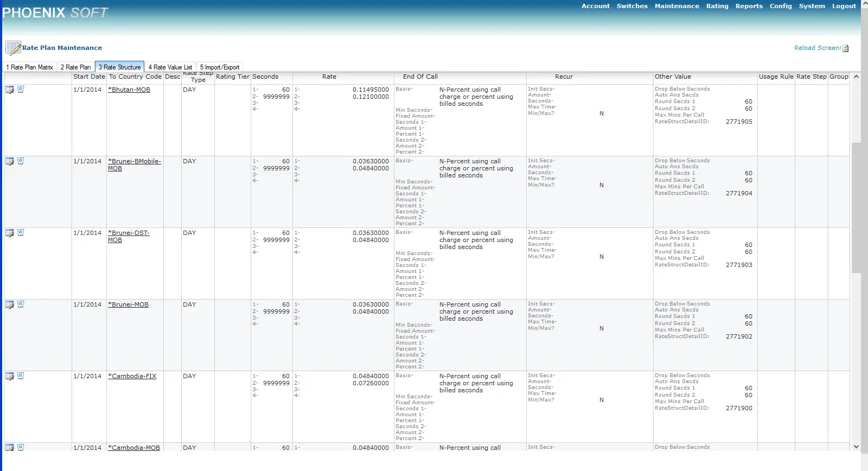Click Logout in the top navigation

(844, 6)
